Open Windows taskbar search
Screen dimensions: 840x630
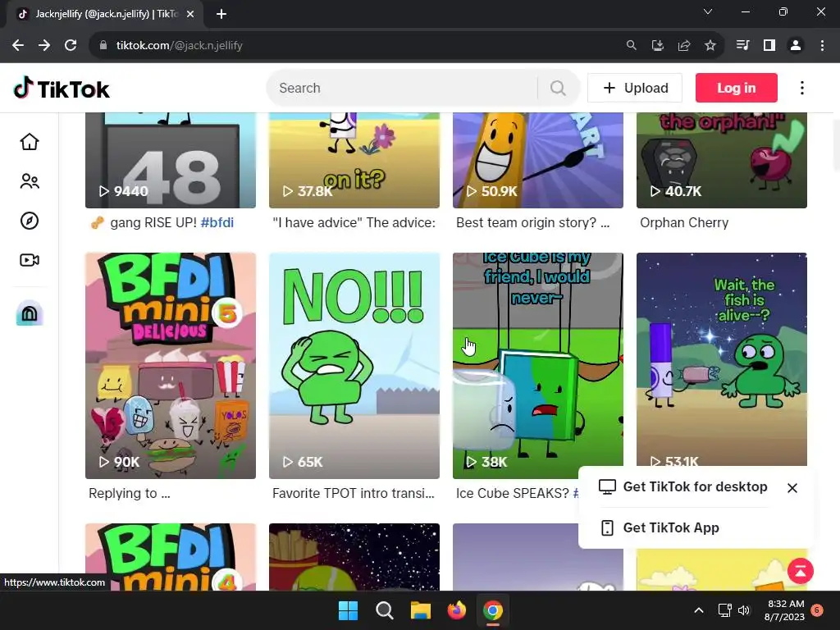(x=384, y=610)
